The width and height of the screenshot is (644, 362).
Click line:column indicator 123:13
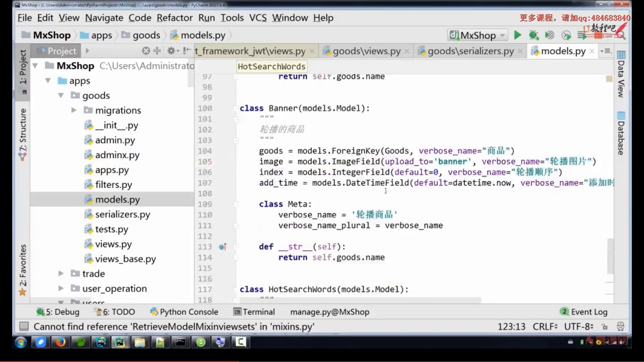point(512,327)
